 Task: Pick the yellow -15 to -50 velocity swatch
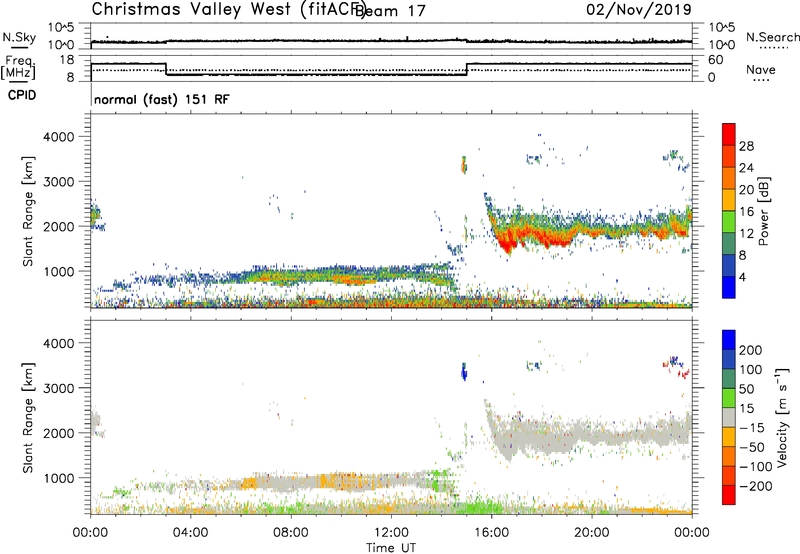tap(729, 437)
